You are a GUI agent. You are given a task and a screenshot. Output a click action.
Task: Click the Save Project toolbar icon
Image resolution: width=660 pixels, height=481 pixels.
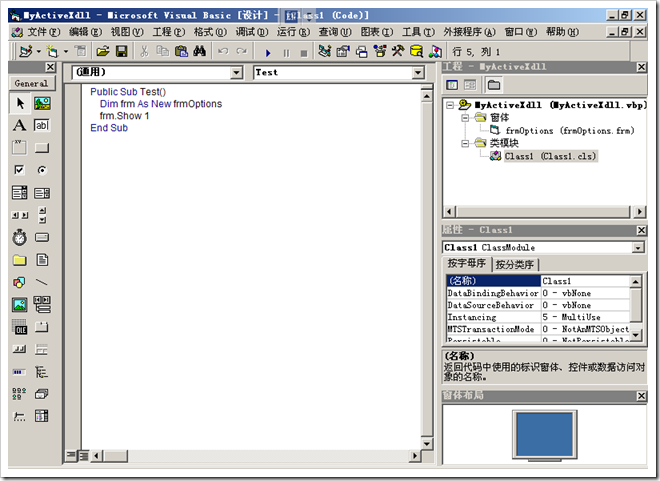point(122,52)
